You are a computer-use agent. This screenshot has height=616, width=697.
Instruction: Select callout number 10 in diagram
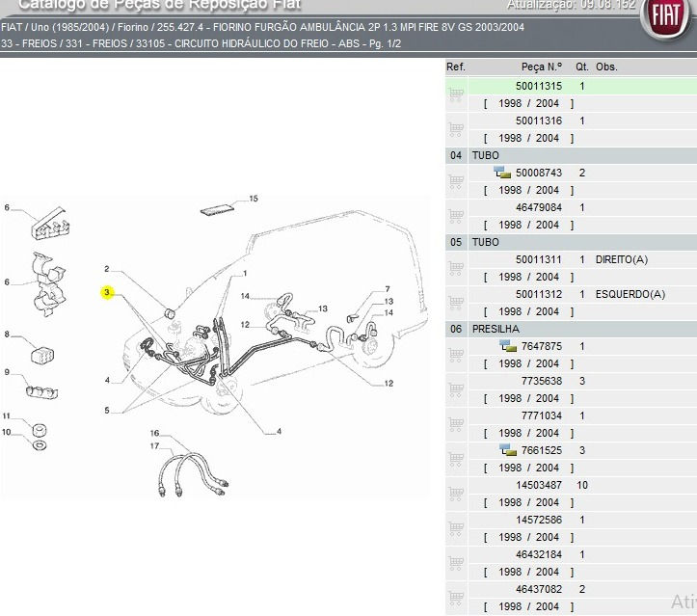click(x=6, y=432)
